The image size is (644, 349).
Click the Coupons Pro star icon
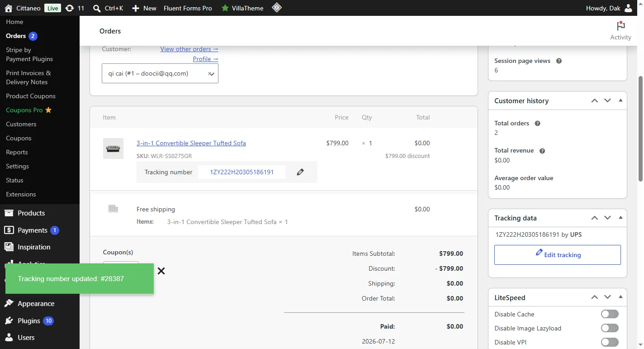pyautogui.click(x=48, y=110)
